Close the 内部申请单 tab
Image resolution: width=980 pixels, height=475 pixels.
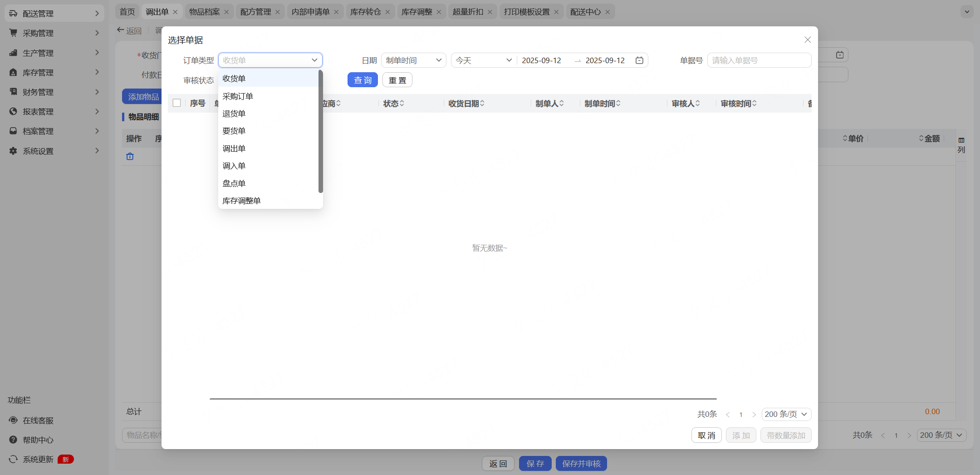(336, 12)
